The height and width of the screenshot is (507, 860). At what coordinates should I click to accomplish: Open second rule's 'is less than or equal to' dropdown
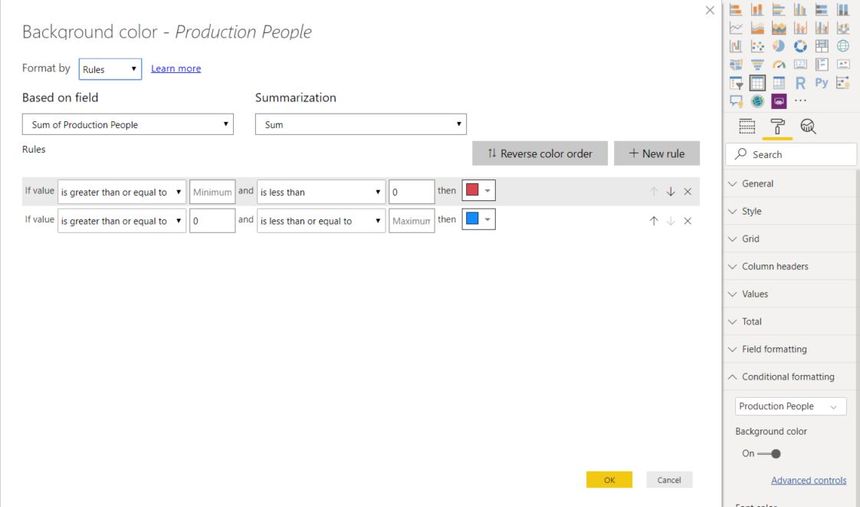(321, 221)
